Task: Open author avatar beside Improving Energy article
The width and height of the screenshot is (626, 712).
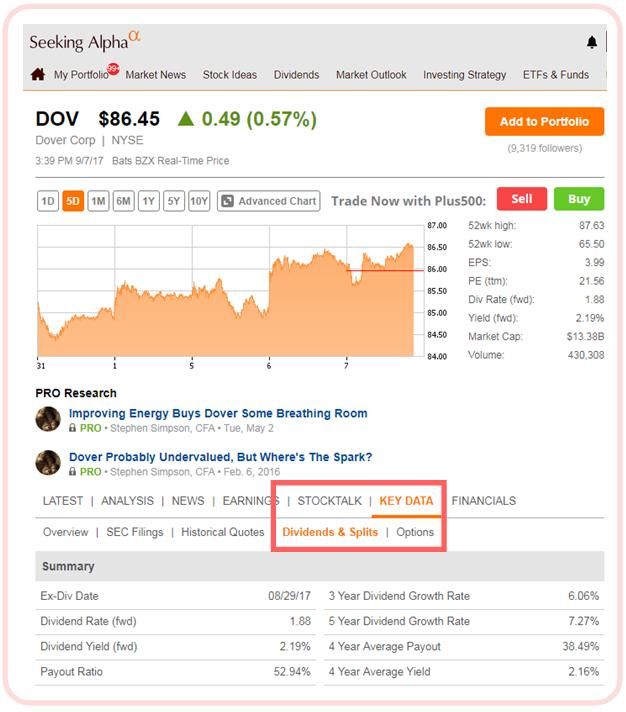Action: point(48,419)
